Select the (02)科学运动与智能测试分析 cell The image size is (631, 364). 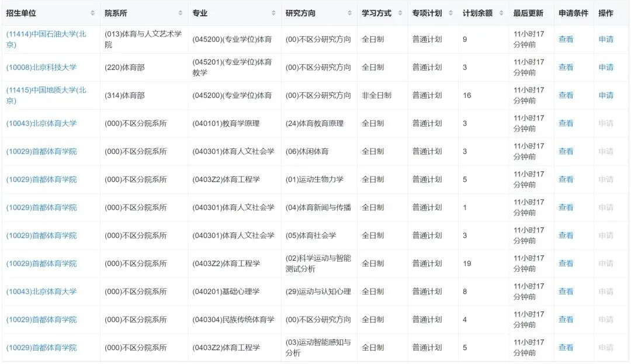(318, 264)
